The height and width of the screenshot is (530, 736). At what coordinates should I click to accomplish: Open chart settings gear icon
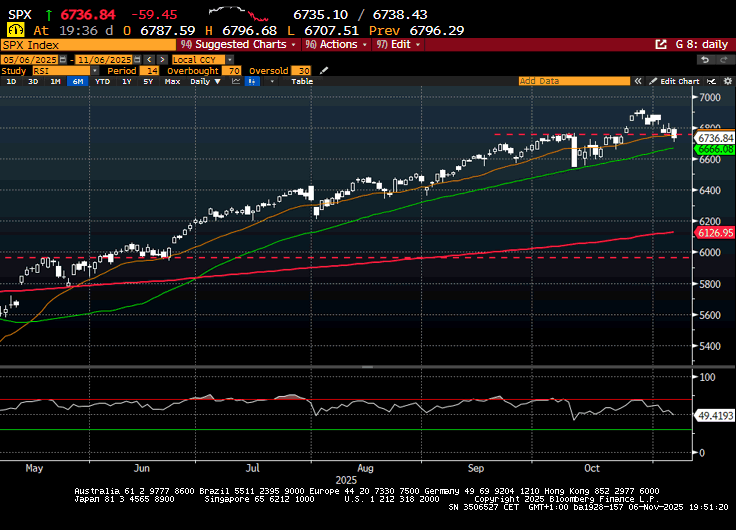pyautogui.click(x=726, y=81)
